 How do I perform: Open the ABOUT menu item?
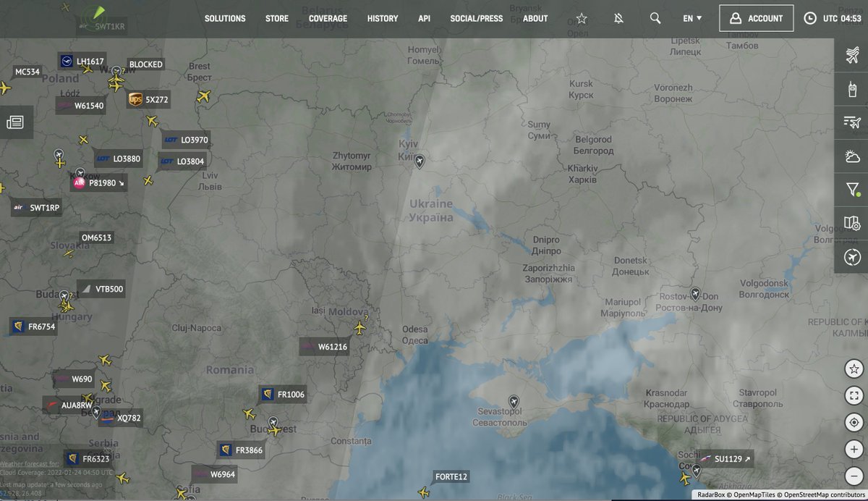(535, 18)
